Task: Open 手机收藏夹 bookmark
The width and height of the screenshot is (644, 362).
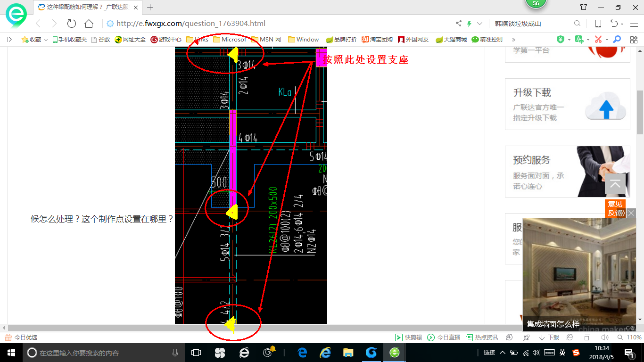Action: coord(69,40)
